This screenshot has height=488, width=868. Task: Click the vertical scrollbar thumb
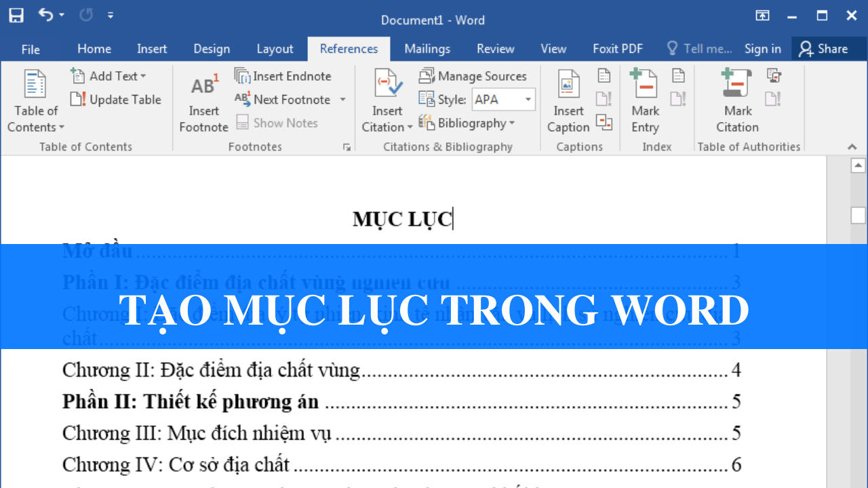point(859,216)
